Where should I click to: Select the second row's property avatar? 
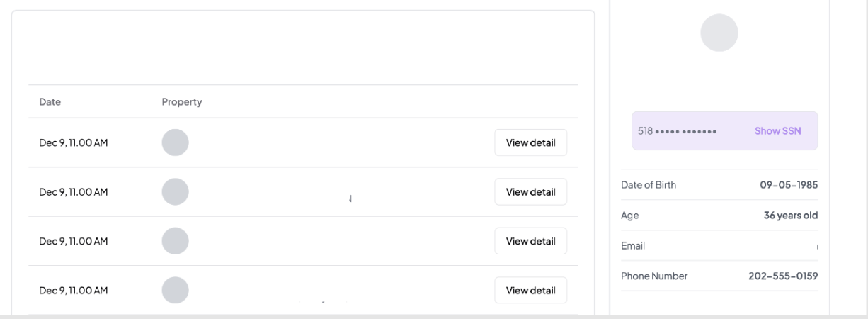coord(176,191)
